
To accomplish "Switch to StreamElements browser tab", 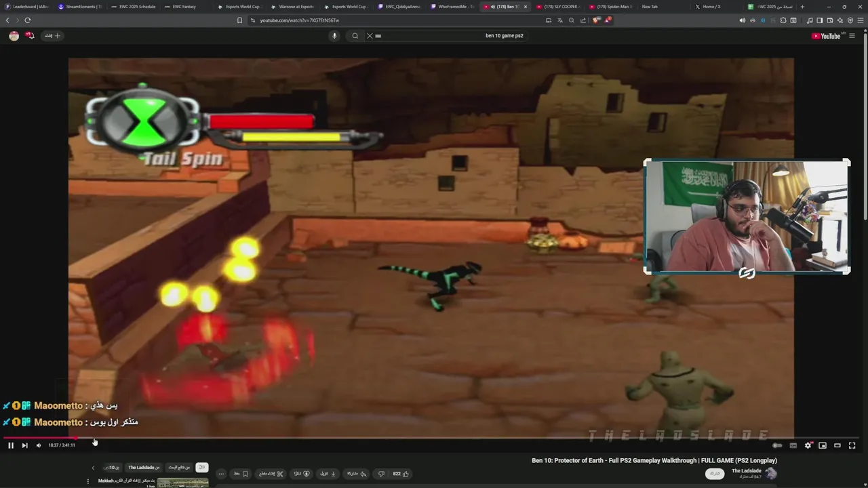I will [x=80, y=7].
